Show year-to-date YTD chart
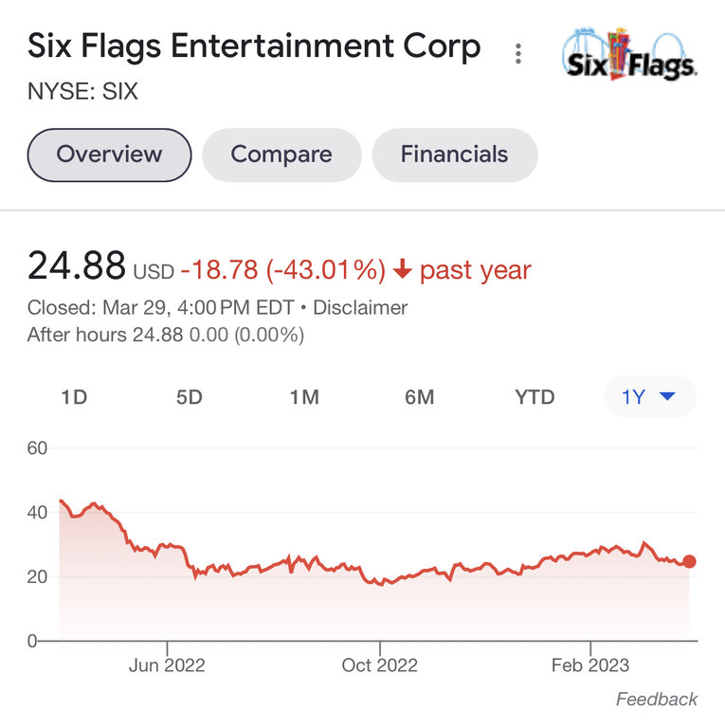The image size is (725, 728). (535, 397)
